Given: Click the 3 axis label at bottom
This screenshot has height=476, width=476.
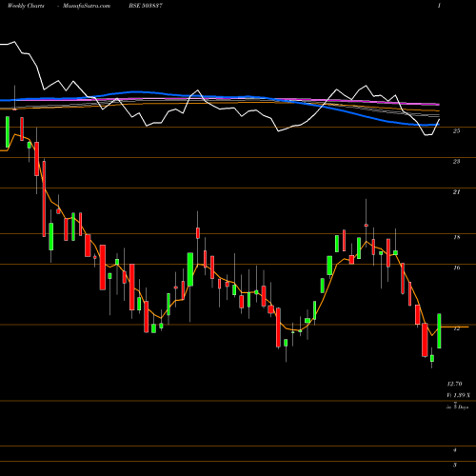Looking at the screenshot, I should point(455,466).
